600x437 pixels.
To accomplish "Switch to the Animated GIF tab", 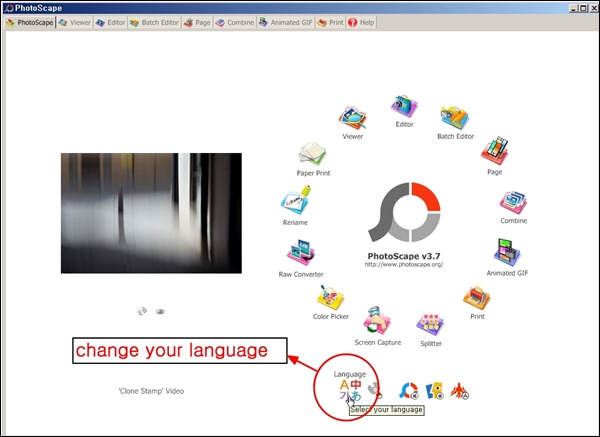I will pos(286,23).
